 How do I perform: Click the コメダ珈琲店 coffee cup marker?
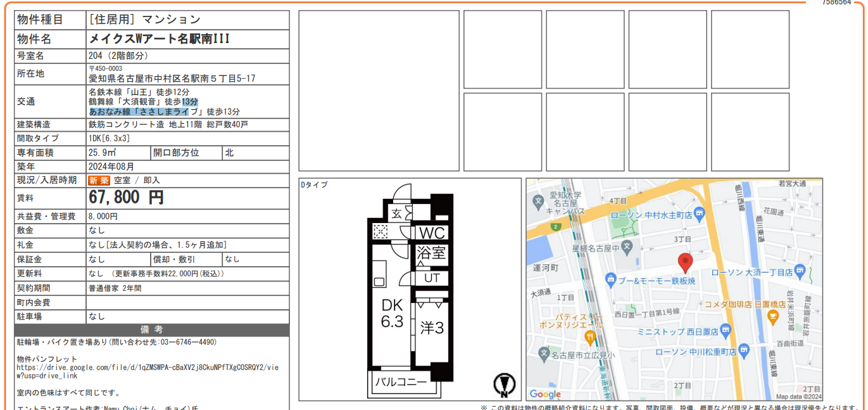point(772,316)
